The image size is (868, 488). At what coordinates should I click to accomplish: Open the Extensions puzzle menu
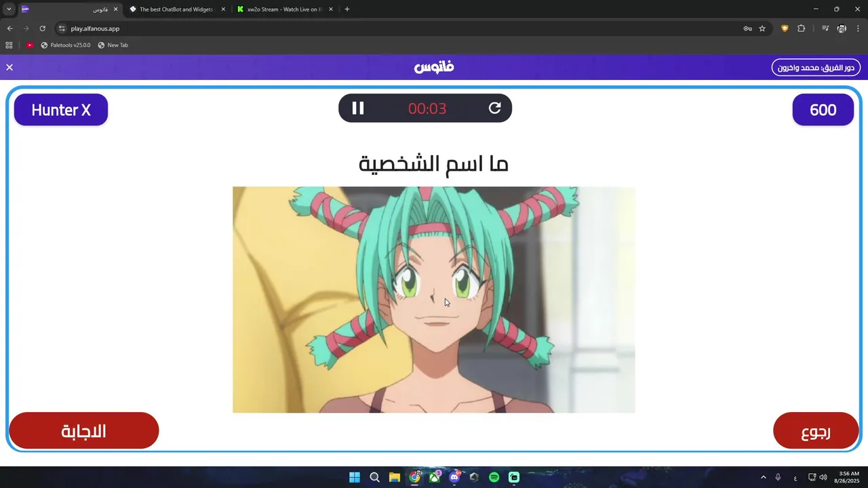[x=801, y=28]
